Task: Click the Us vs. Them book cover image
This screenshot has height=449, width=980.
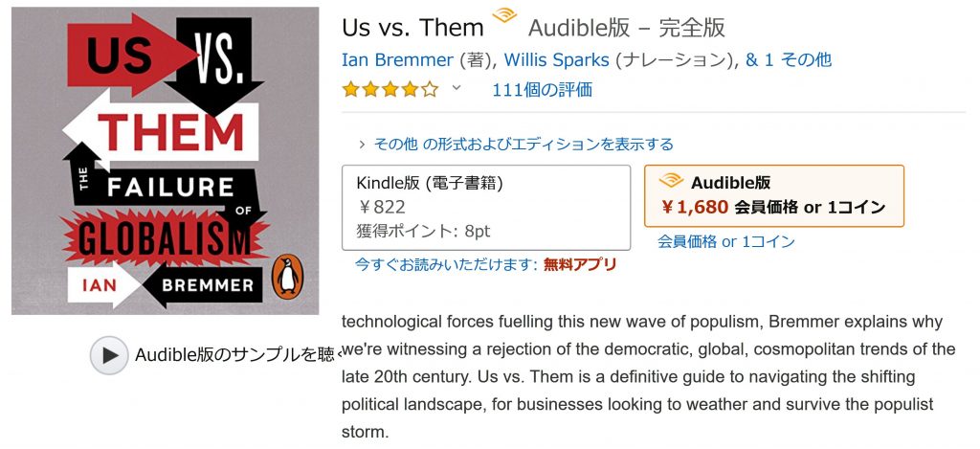Action: point(165,161)
